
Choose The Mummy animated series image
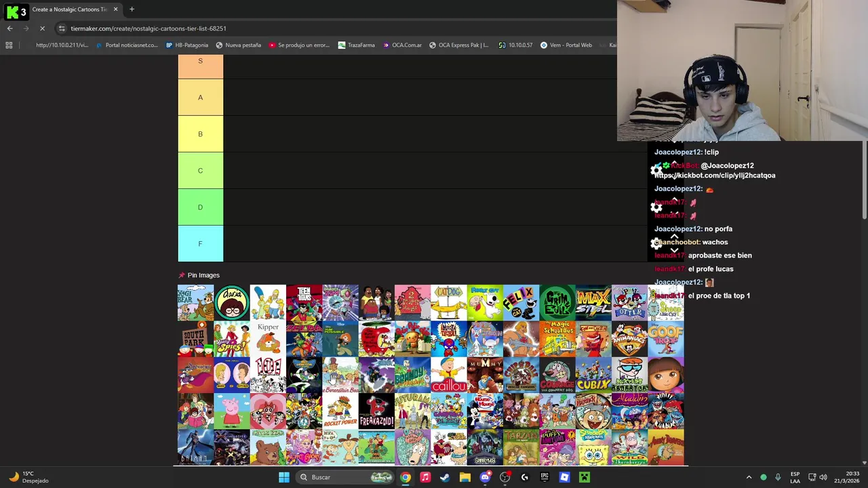485,375
